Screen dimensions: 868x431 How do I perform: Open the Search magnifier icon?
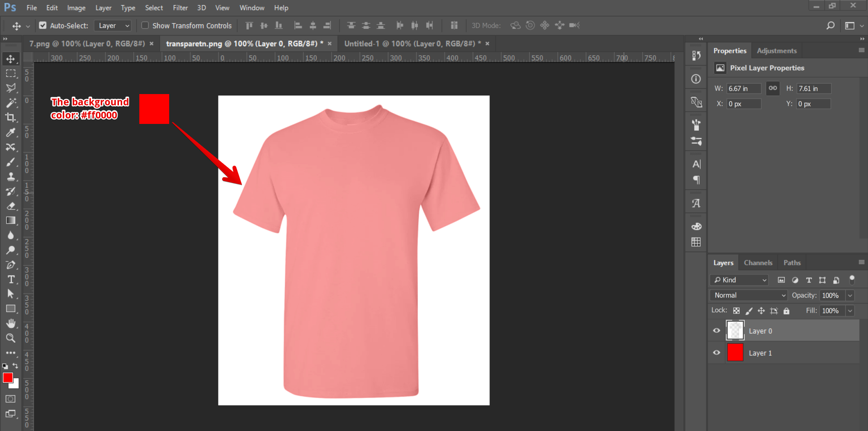click(x=830, y=26)
